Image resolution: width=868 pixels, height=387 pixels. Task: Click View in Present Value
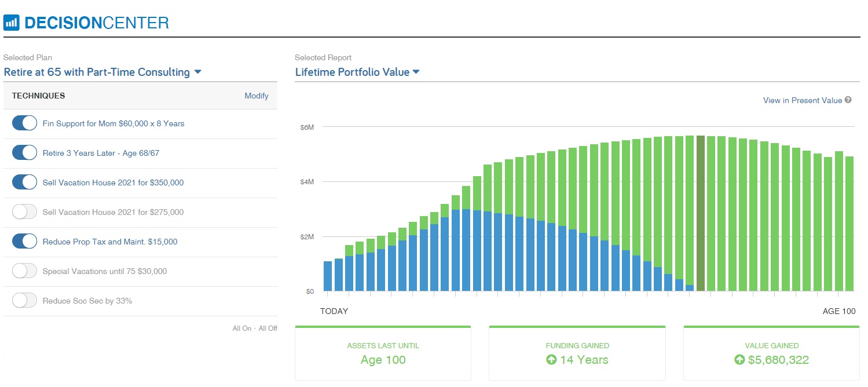802,100
